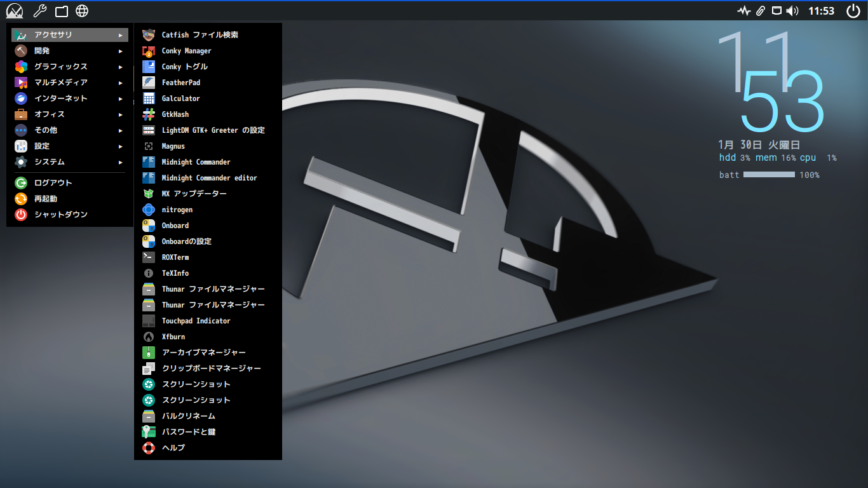868x488 pixels.
Task: Click the volume speaker tray icon
Action: pyautogui.click(x=792, y=11)
